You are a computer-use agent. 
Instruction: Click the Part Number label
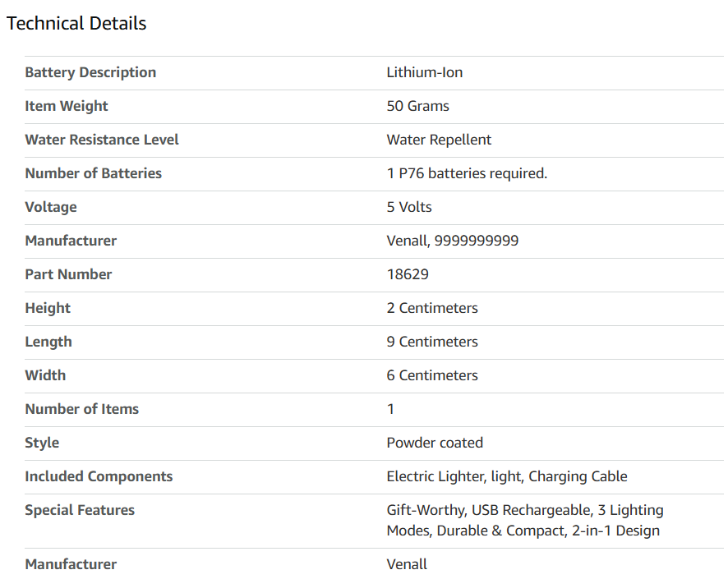pos(68,274)
